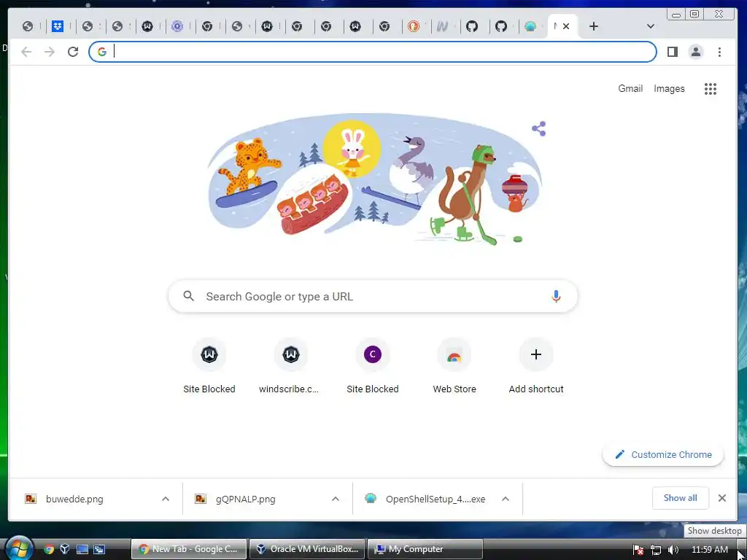The width and height of the screenshot is (747, 560).
Task: Open network connection tray icon
Action: click(x=656, y=550)
